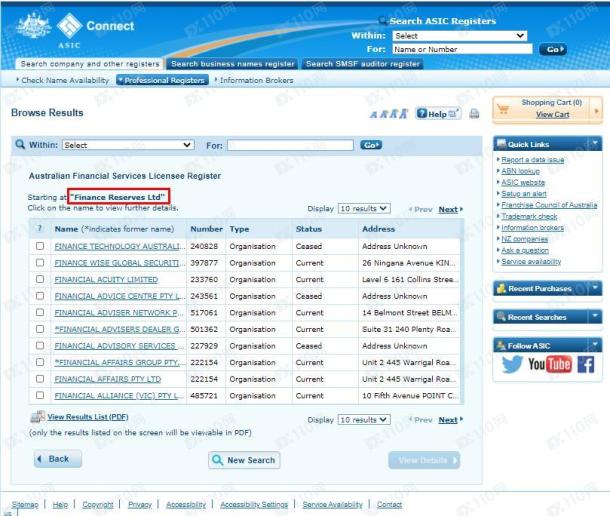The image size is (610, 516).
Task: Open the YouTube icon under Follow ASIC
Action: [x=550, y=365]
